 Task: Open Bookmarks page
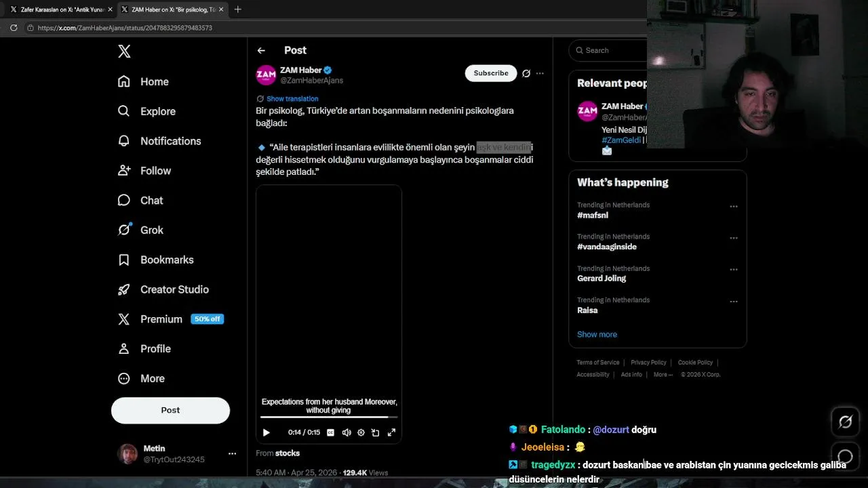pyautogui.click(x=155, y=260)
